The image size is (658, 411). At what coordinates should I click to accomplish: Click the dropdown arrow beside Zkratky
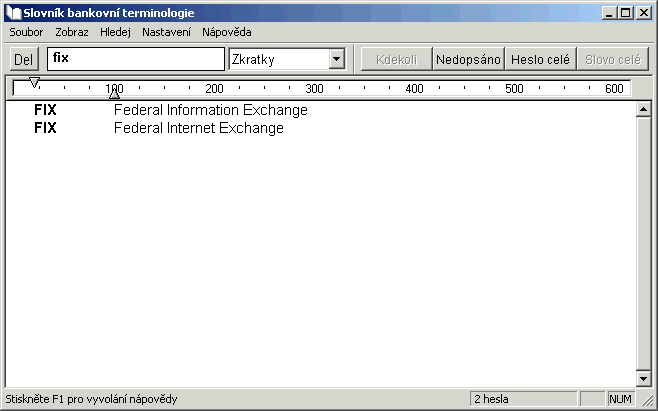tap(337, 59)
